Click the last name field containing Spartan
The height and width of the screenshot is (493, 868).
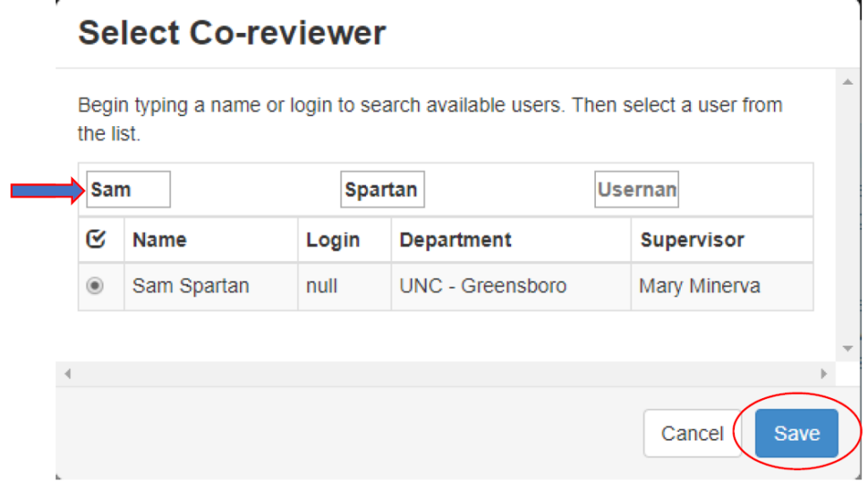point(381,190)
